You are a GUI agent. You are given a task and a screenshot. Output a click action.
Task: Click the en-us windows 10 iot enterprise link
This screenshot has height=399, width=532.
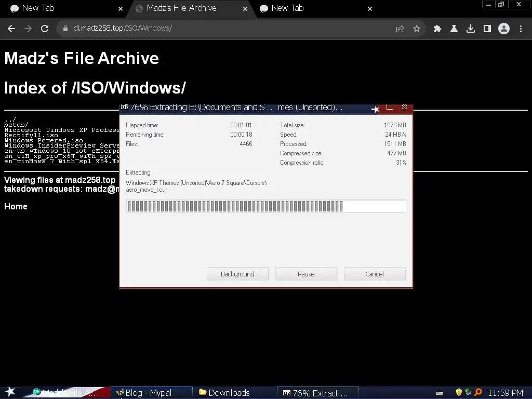tap(62, 151)
